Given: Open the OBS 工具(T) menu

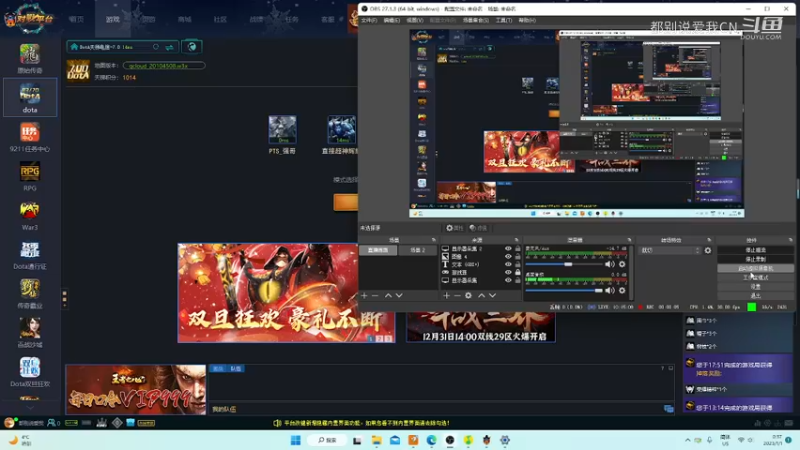Looking at the screenshot, I should [x=504, y=20].
